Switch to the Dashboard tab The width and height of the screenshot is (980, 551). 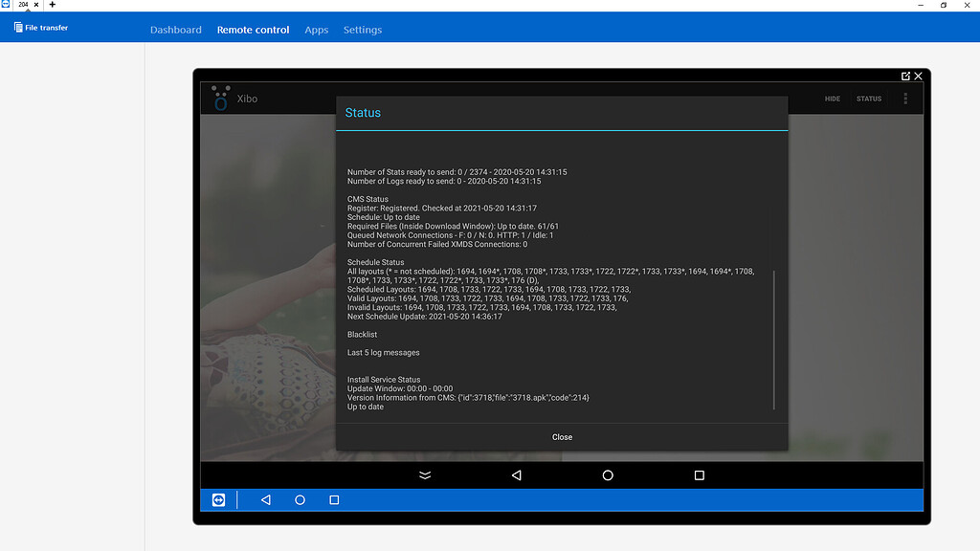coord(176,30)
